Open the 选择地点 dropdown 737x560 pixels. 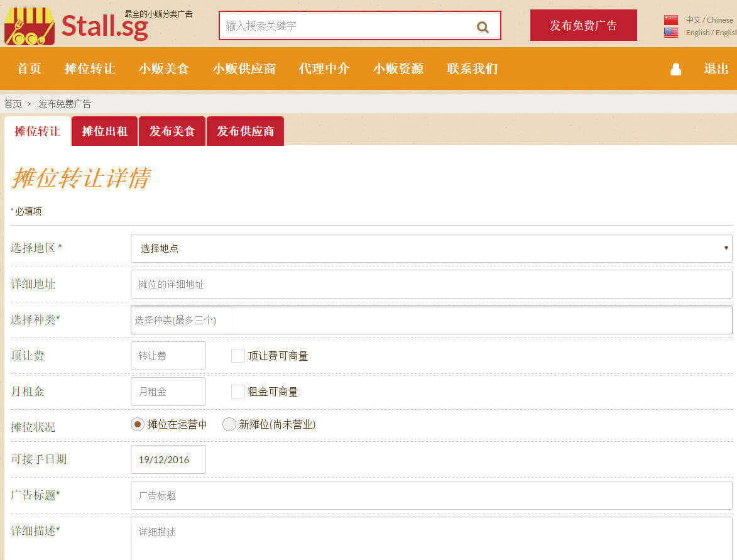(x=431, y=248)
